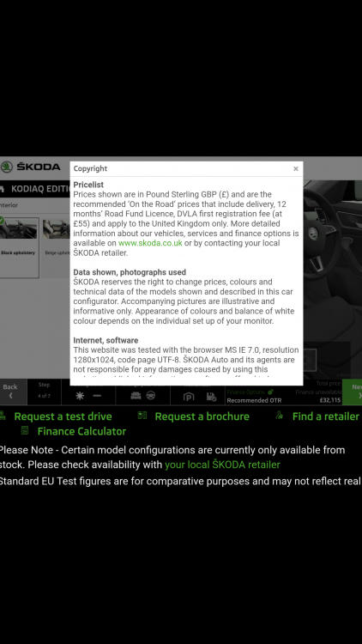
Task: Click the £32,115 total price
Action: 330,400
